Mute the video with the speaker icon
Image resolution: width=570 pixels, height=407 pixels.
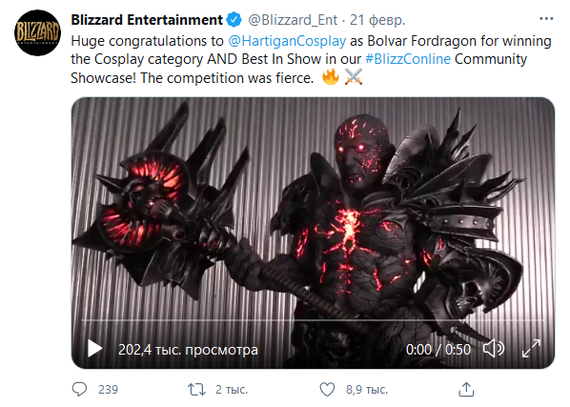click(x=493, y=349)
